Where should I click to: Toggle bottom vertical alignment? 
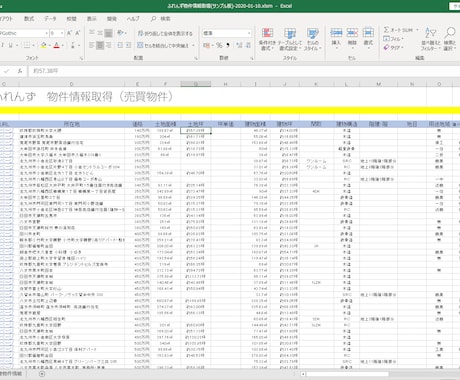coord(108,33)
